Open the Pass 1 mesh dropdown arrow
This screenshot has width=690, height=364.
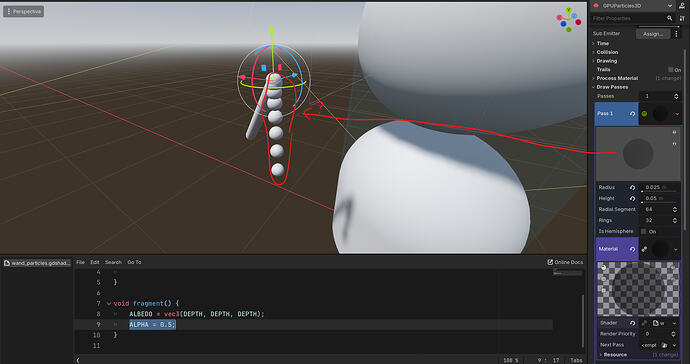(677, 114)
